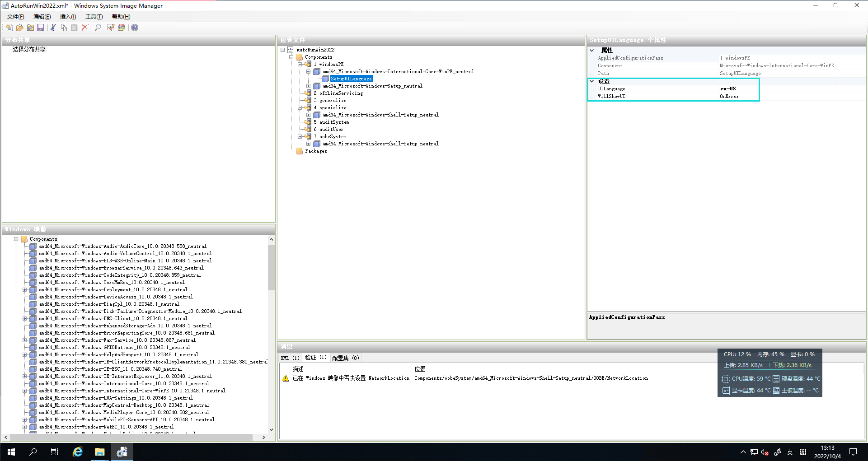This screenshot has width=868, height=461.
Task: Click the Copy icon in the toolbar
Action: click(x=64, y=28)
